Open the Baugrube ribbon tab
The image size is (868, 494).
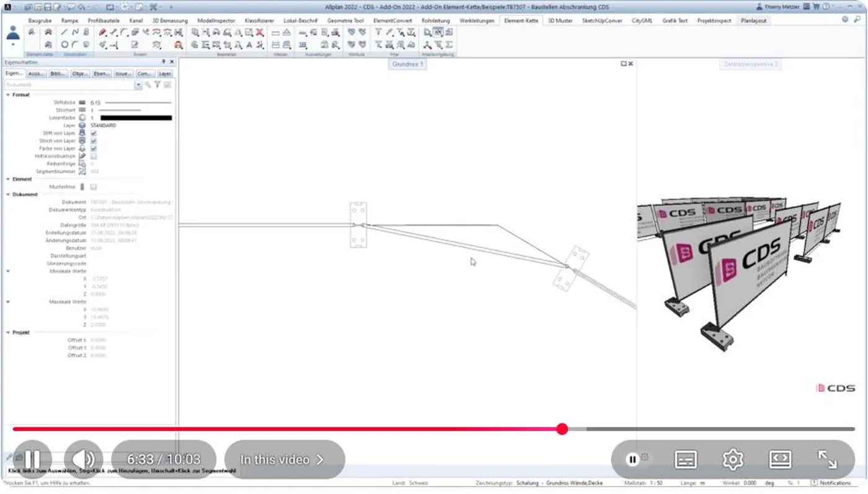tap(40, 20)
